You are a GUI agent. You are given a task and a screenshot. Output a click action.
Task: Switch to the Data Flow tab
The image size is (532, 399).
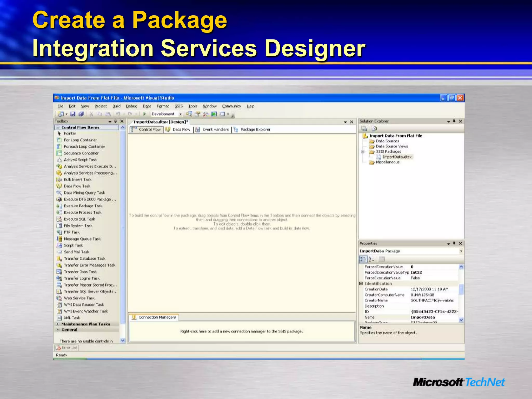tap(178, 130)
